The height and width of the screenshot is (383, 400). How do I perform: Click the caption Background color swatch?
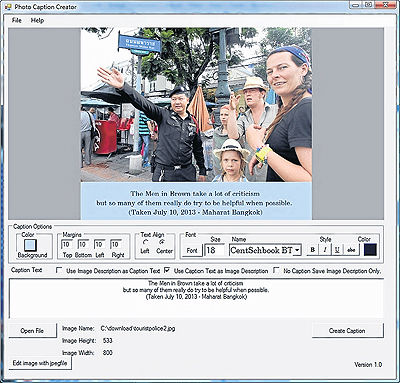[x=30, y=245]
